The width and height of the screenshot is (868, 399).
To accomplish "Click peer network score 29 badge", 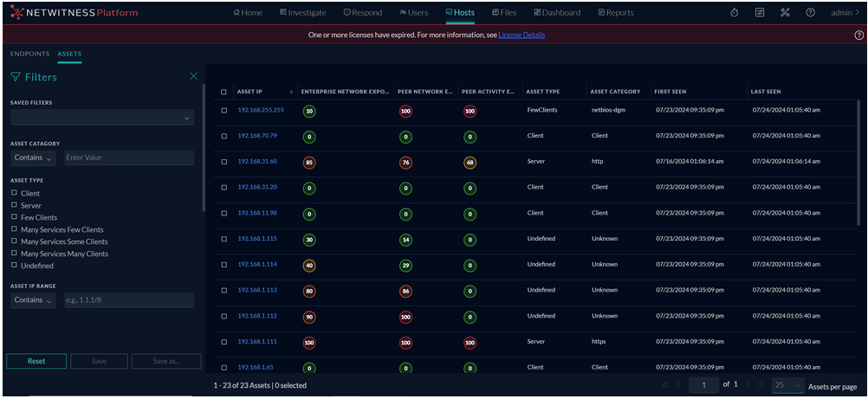I will point(406,267).
